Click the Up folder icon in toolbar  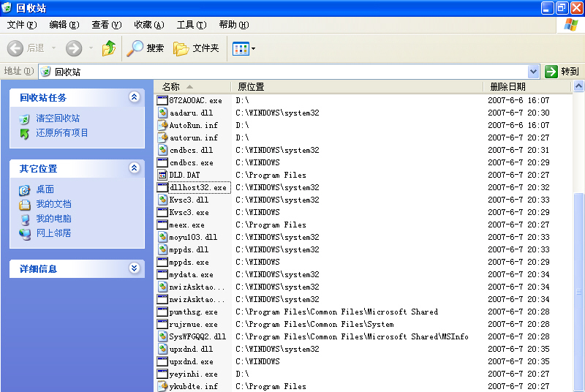pyautogui.click(x=109, y=48)
